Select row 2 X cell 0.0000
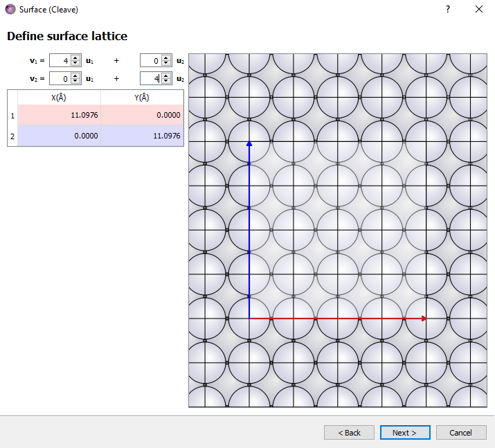 59,136
